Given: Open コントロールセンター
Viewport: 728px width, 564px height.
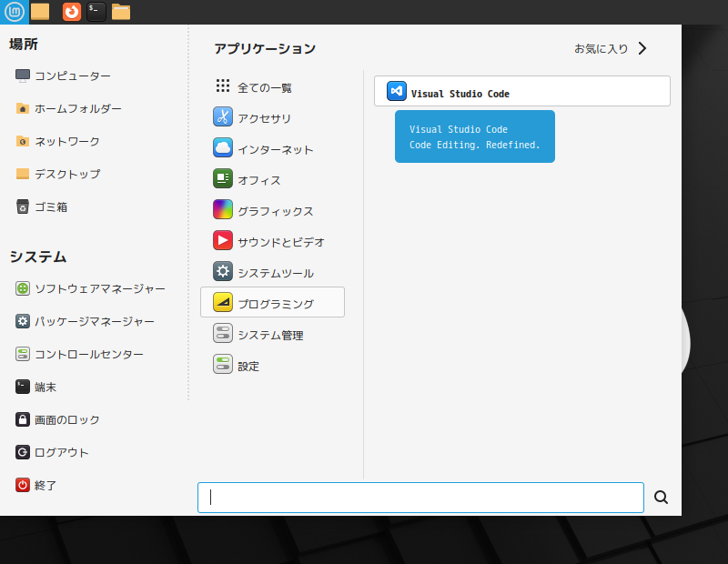Looking at the screenshot, I should coord(79,354).
